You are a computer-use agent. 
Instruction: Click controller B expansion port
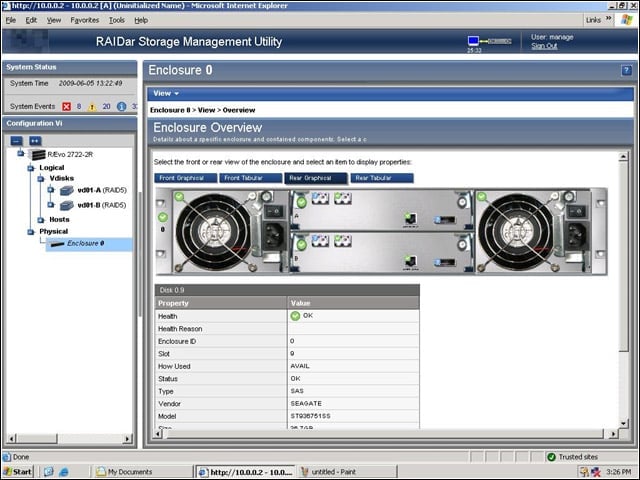[x=445, y=262]
